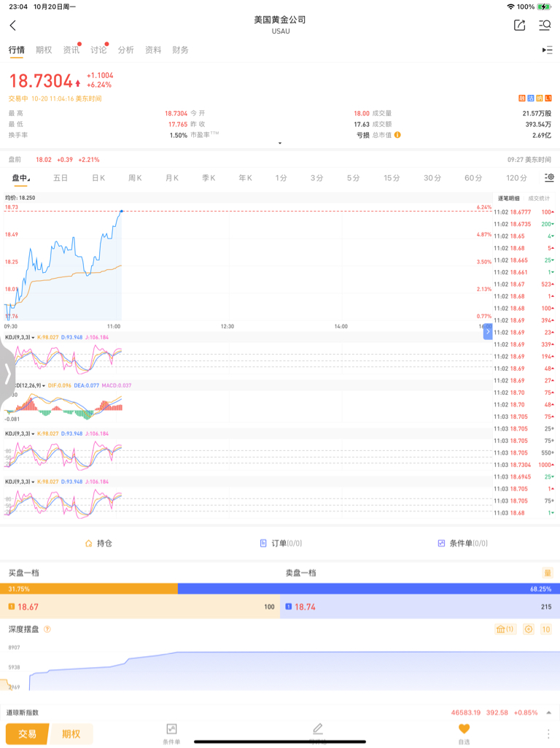
Task: Select the 逐笔明细 tab
Action: [x=508, y=198]
